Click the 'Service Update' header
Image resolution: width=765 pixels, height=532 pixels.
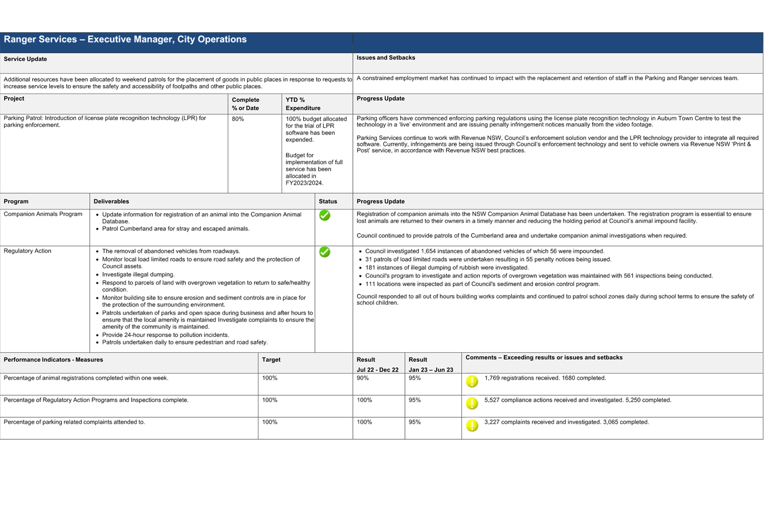click(x=25, y=59)
